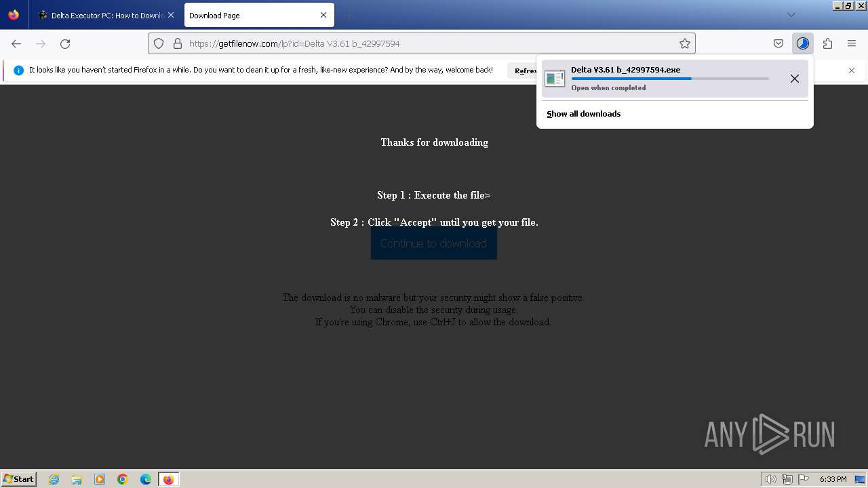The image size is (868, 488).
Task: Close the Download Page tab
Action: click(323, 15)
